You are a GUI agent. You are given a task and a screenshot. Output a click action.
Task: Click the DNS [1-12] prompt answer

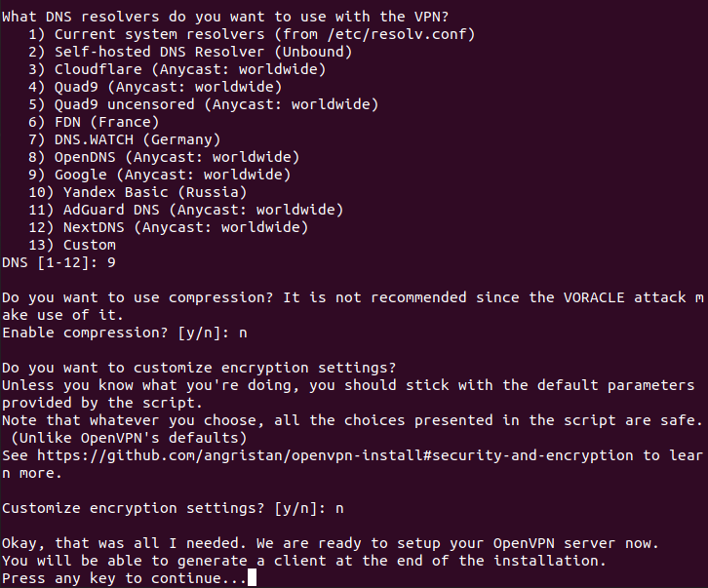coord(112,262)
